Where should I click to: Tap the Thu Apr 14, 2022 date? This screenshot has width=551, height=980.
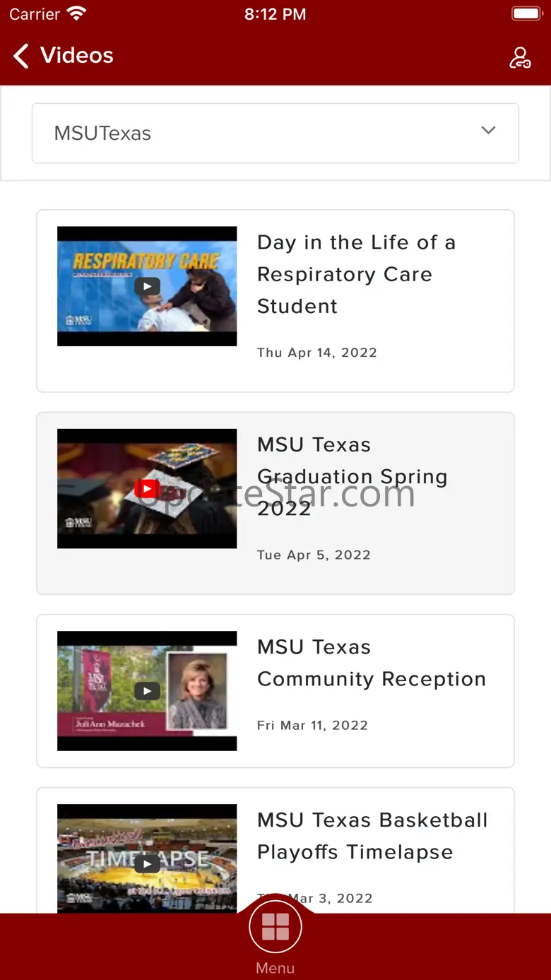[316, 353]
